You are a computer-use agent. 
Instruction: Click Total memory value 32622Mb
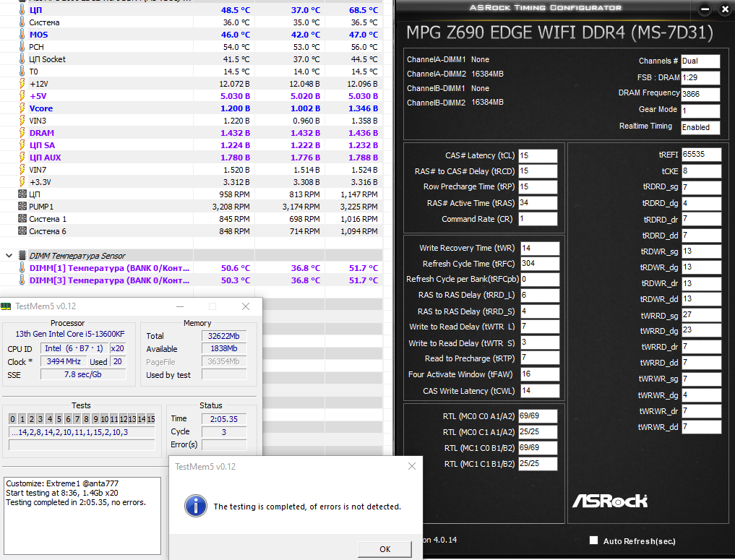pos(223,336)
